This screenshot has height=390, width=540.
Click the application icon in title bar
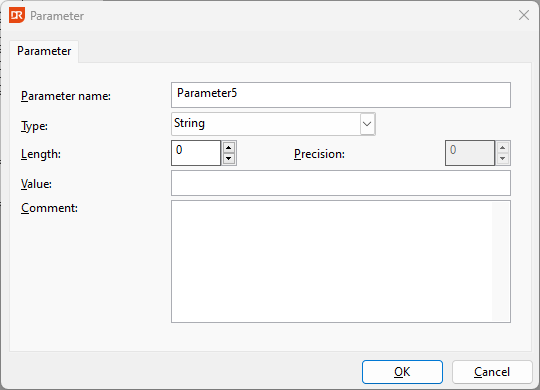17,16
